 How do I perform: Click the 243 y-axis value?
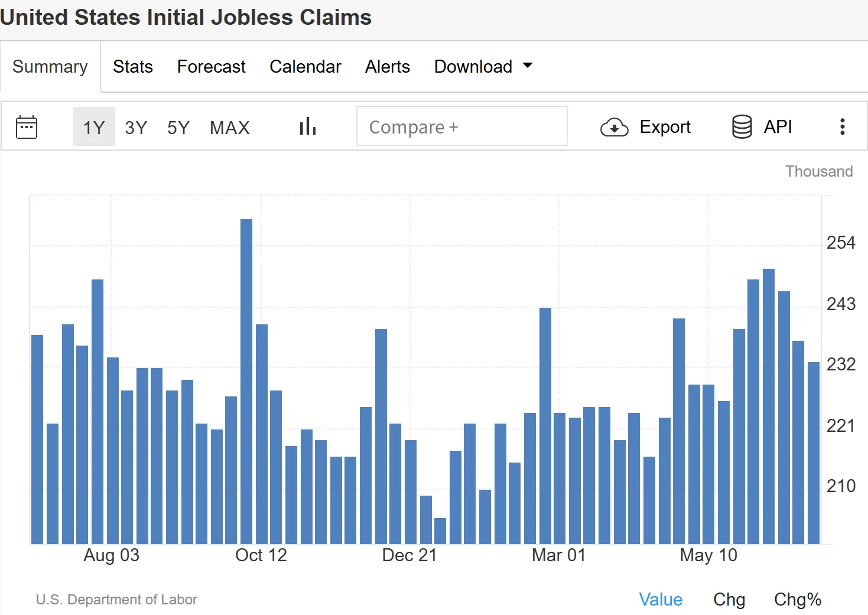tap(841, 304)
